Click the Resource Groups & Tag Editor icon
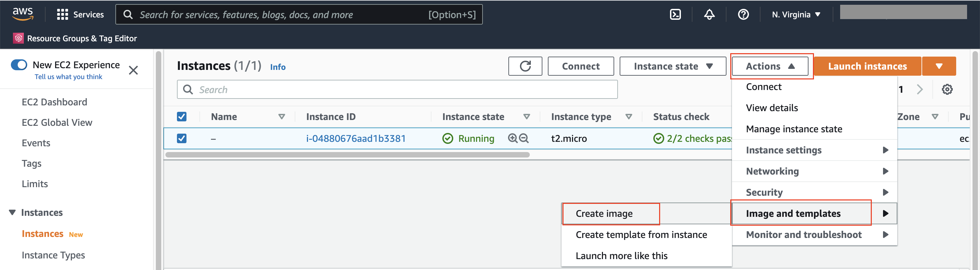The width and height of the screenshot is (980, 270). click(18, 38)
